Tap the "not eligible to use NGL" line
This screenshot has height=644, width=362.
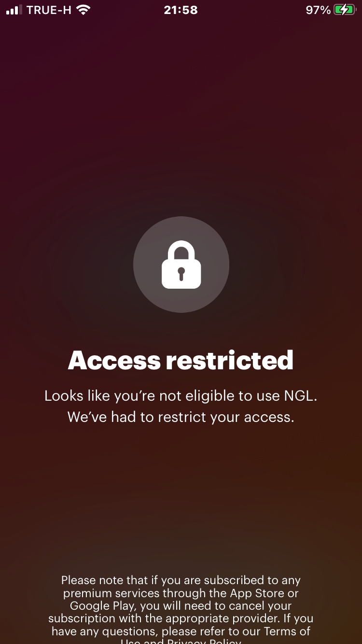coord(181,396)
